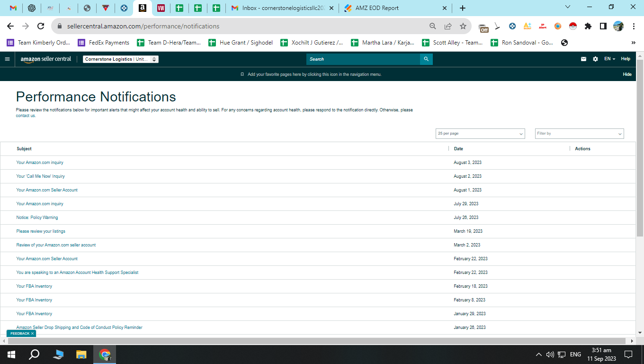
Task: Open the 25 per page dropdown
Action: pyautogui.click(x=480, y=134)
